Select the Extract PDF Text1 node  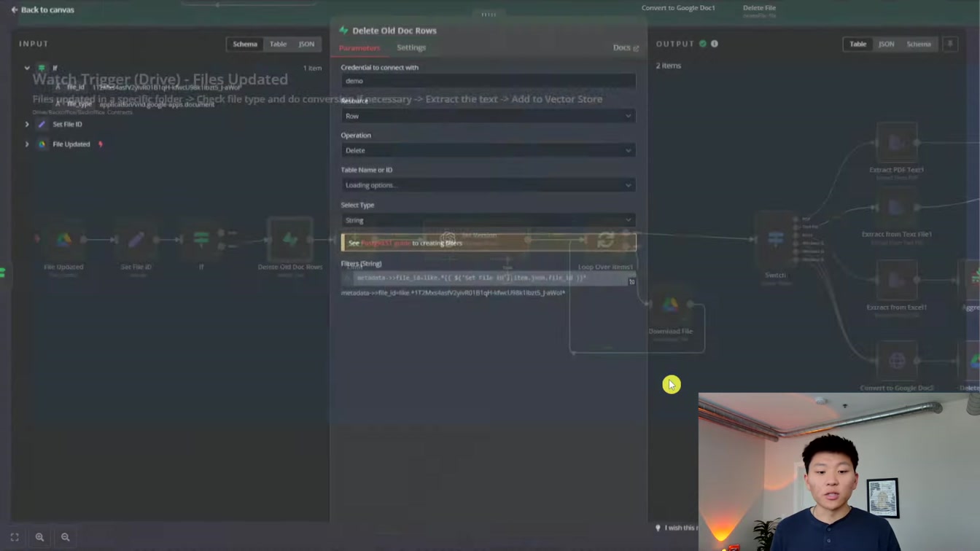coord(897,143)
